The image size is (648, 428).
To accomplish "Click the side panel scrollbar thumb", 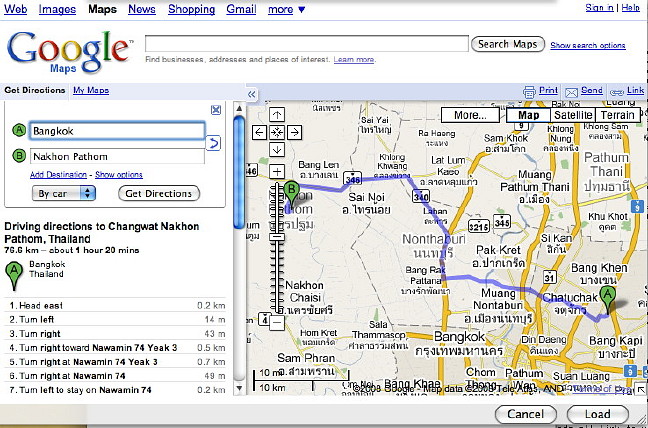I will point(239,172).
